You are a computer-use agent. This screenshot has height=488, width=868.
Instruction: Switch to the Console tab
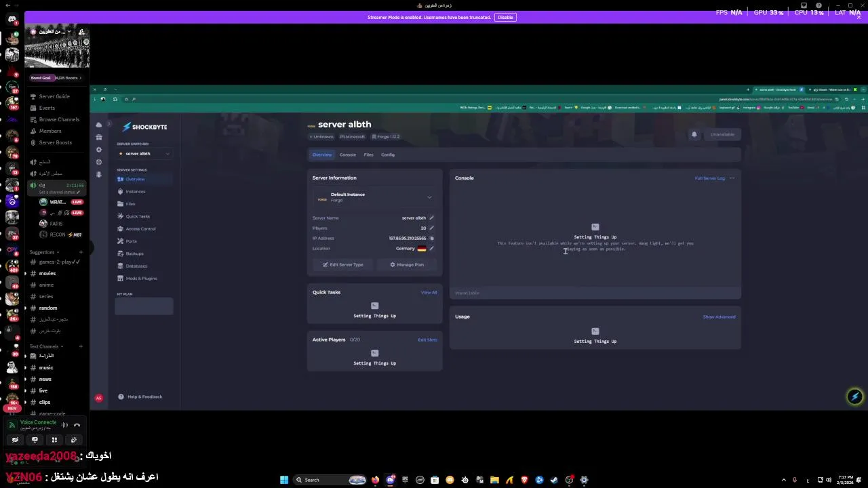(348, 155)
